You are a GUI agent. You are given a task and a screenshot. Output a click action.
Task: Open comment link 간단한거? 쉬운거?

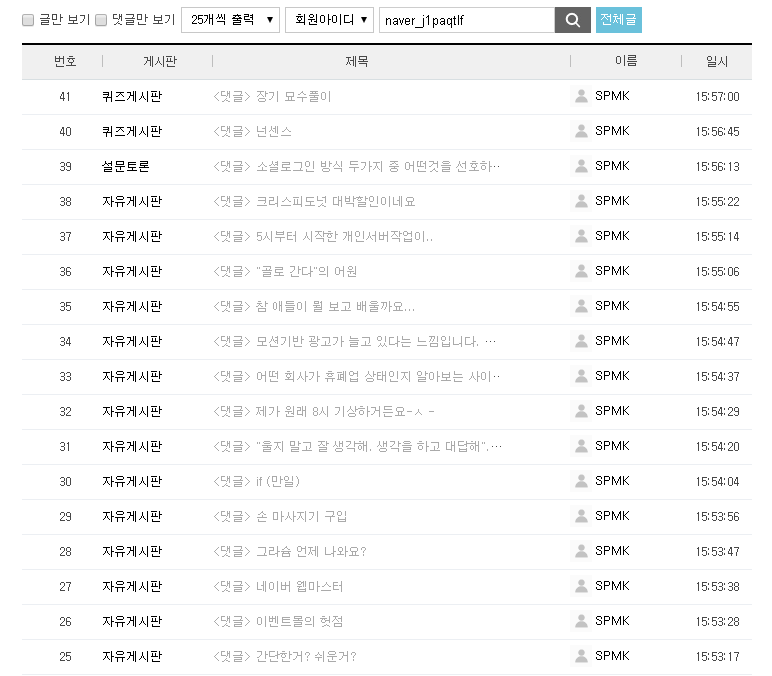click(x=285, y=656)
